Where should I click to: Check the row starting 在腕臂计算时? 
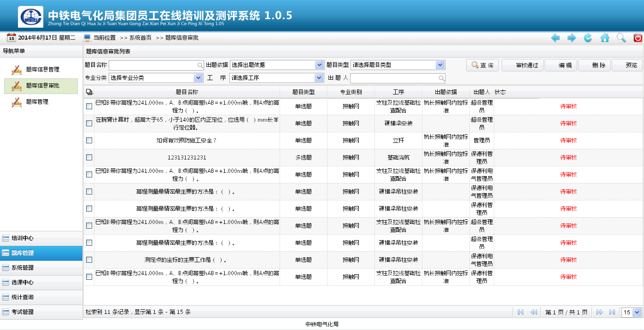click(x=89, y=124)
